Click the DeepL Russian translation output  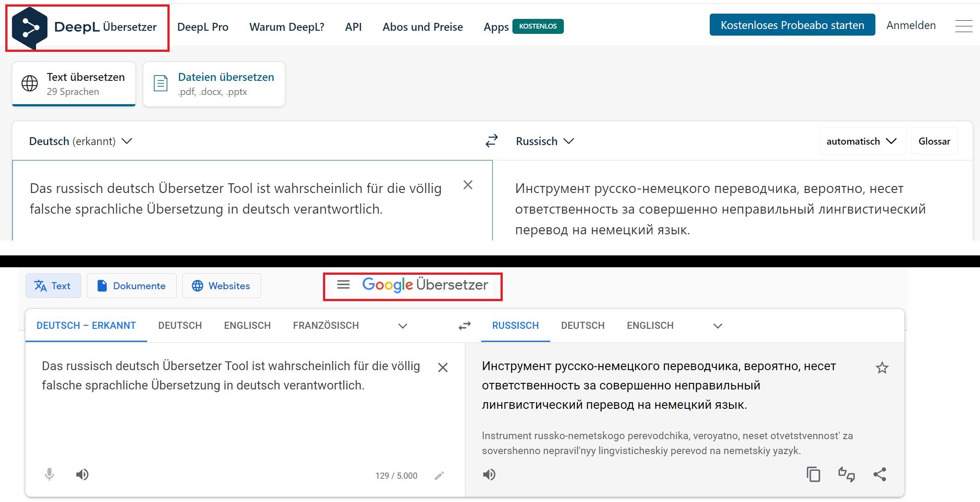click(720, 209)
